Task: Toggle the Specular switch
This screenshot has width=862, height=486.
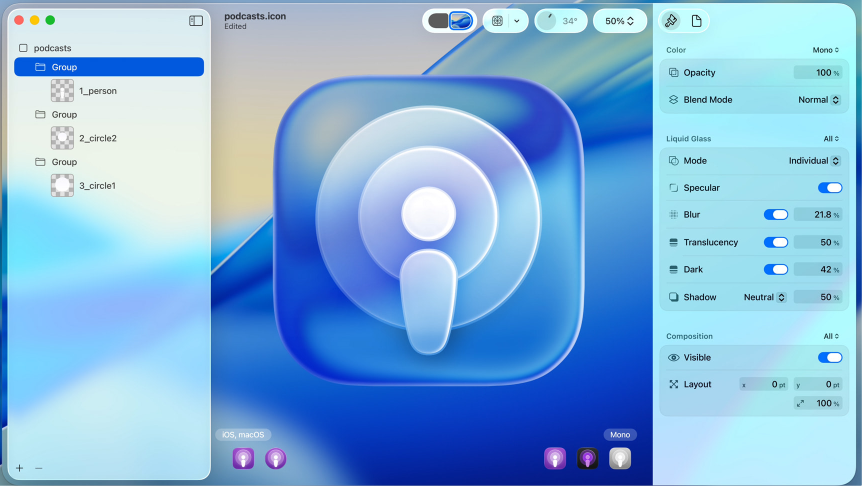Action: point(830,187)
